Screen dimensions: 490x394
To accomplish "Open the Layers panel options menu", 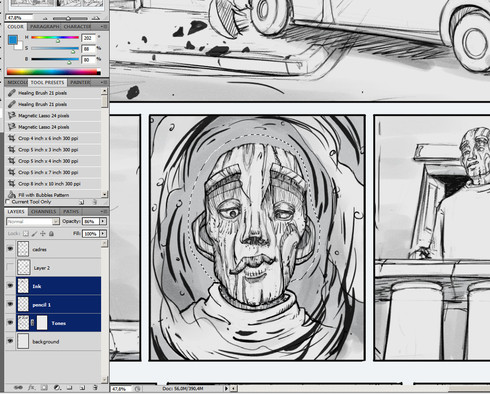I will (104, 211).
